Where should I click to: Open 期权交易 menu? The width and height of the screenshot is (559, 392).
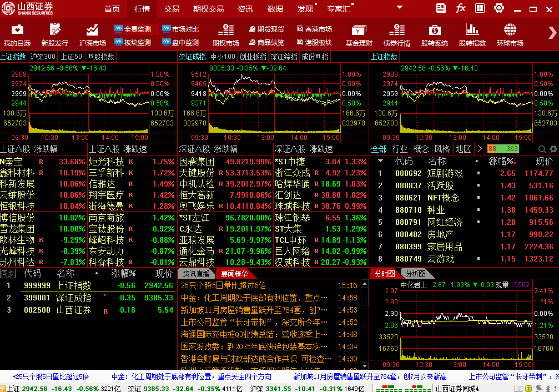click(x=209, y=9)
